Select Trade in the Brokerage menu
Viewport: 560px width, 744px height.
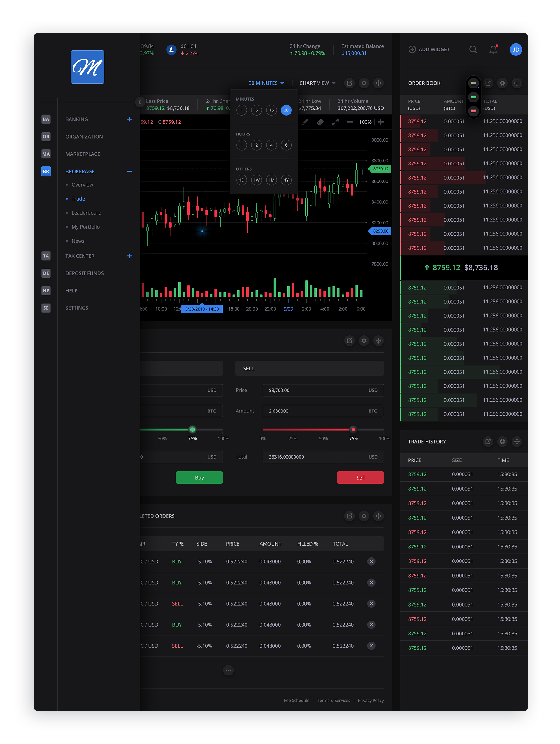78,198
